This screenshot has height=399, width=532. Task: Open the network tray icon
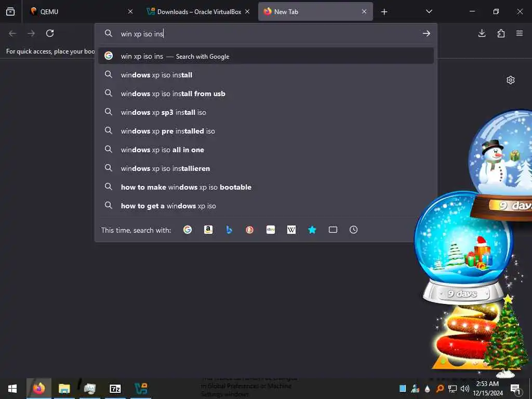click(453, 389)
